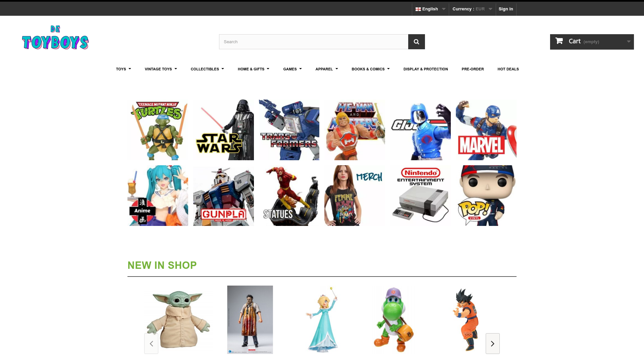Open He-Man and Masters category tile
This screenshot has width=644, height=362.
(x=355, y=130)
